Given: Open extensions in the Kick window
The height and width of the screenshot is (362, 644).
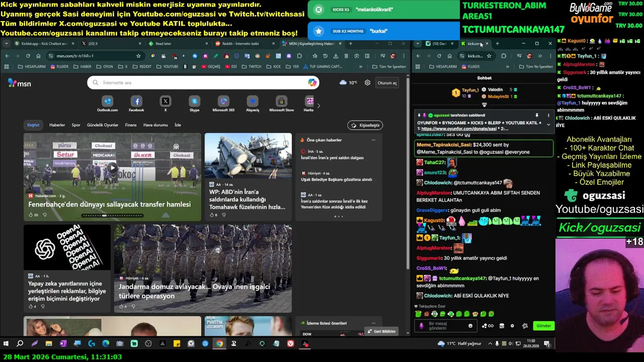Looking at the screenshot, I should coord(504,56).
